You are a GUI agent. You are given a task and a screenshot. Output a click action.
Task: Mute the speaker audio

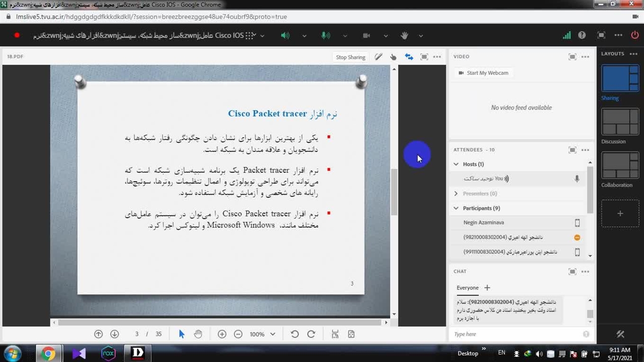pyautogui.click(x=285, y=35)
